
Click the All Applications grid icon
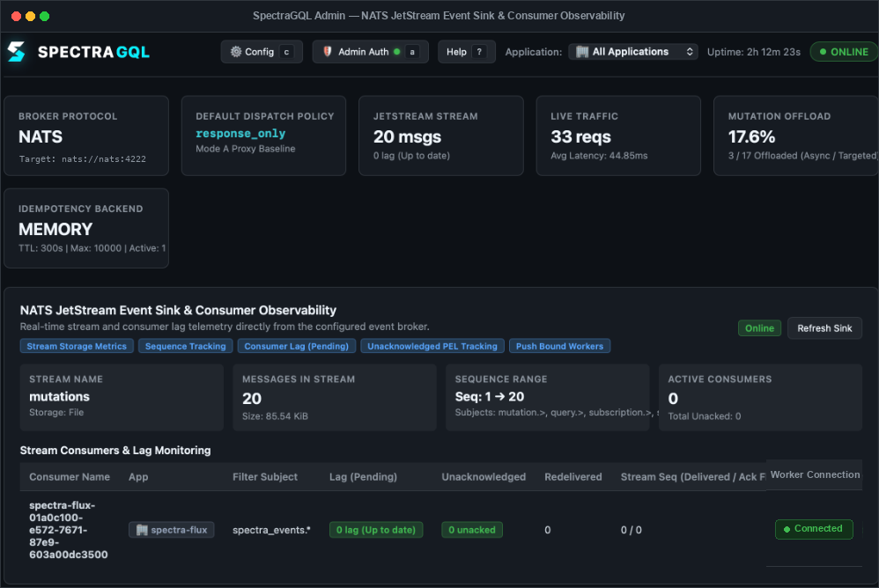click(x=582, y=52)
